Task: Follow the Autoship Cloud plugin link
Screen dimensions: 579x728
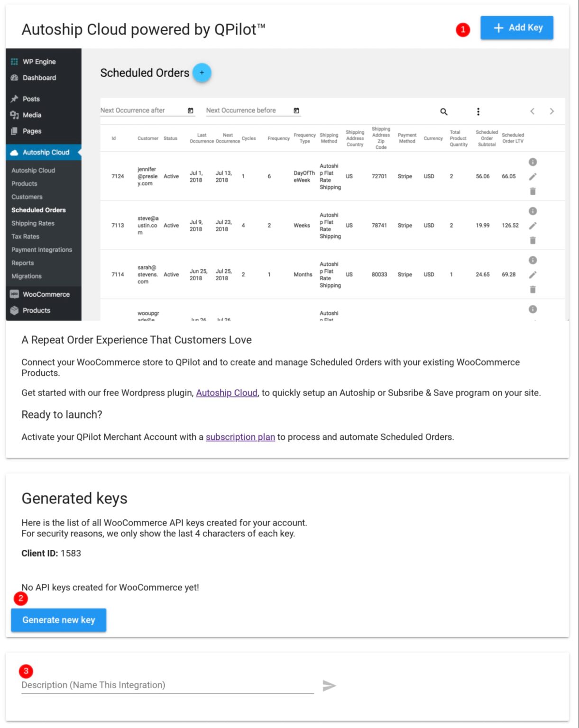Action: point(227,393)
